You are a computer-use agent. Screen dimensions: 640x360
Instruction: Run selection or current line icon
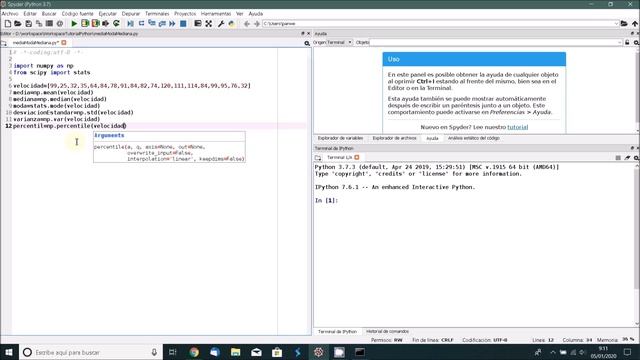(106, 24)
